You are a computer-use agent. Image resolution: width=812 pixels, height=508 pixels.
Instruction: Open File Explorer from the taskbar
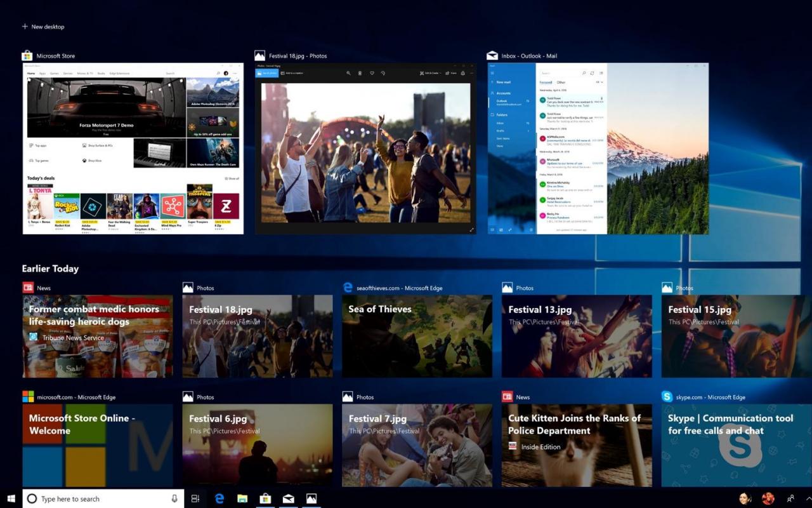click(242, 498)
